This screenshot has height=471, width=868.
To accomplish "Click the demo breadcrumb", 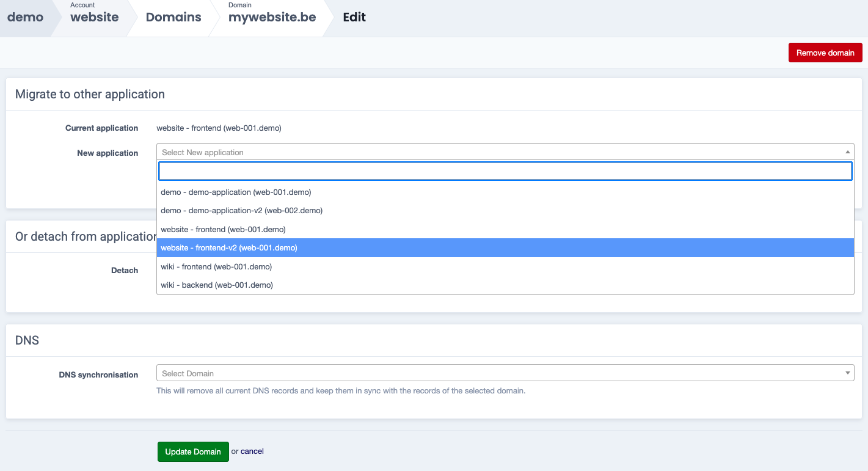I will click(x=25, y=17).
